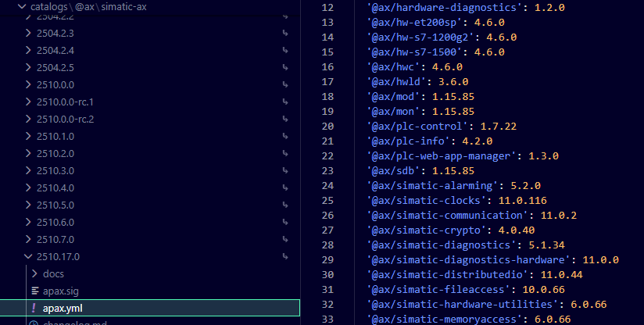Click the symlink arrow icon beside 2510.7.0
Viewport: 644px width, 325px height.
pos(284,240)
